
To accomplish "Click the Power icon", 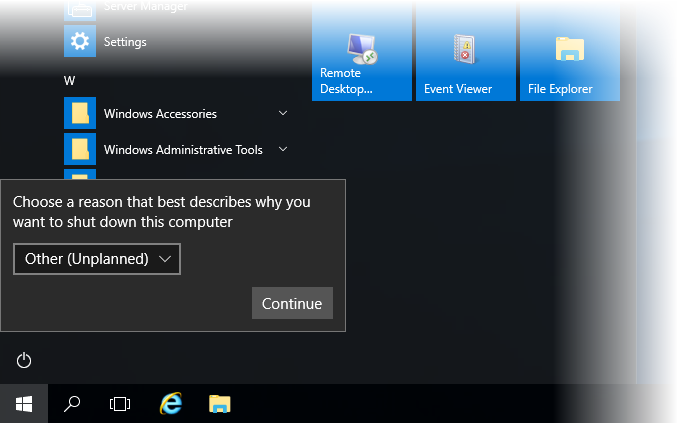I will point(24,360).
